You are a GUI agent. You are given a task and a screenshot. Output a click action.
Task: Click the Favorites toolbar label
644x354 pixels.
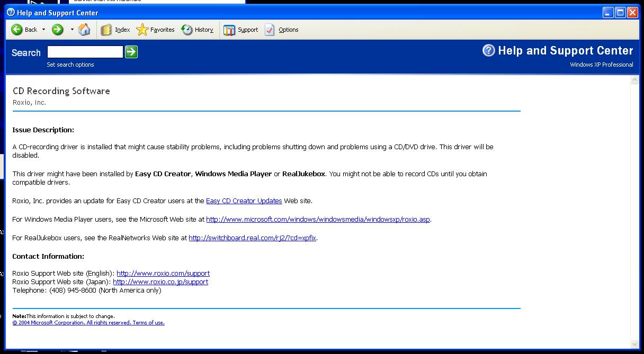coord(163,30)
